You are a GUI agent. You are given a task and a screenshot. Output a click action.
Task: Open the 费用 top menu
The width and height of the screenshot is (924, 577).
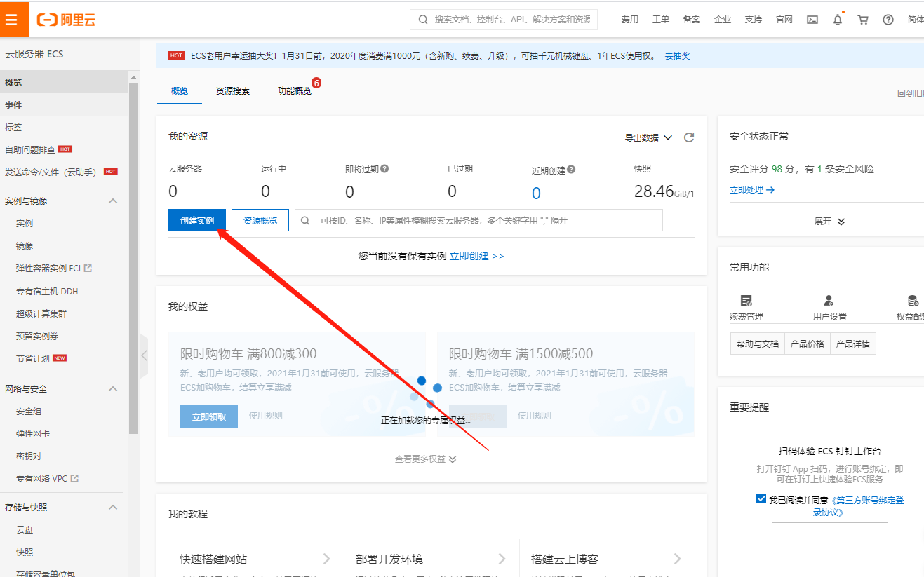[x=630, y=20]
